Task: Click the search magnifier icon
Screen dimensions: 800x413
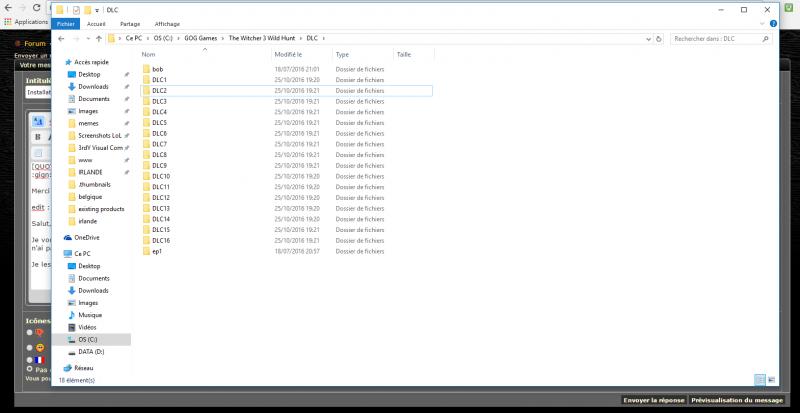Action: pyautogui.click(x=765, y=39)
